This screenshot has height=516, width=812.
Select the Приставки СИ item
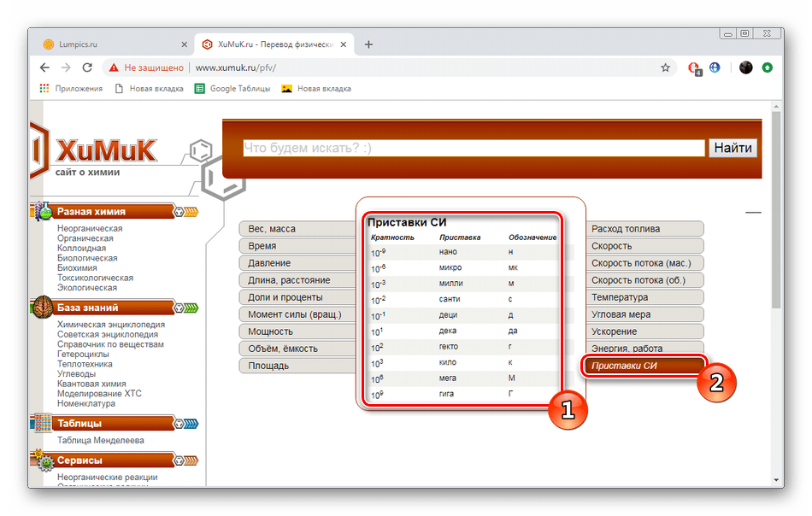644,366
